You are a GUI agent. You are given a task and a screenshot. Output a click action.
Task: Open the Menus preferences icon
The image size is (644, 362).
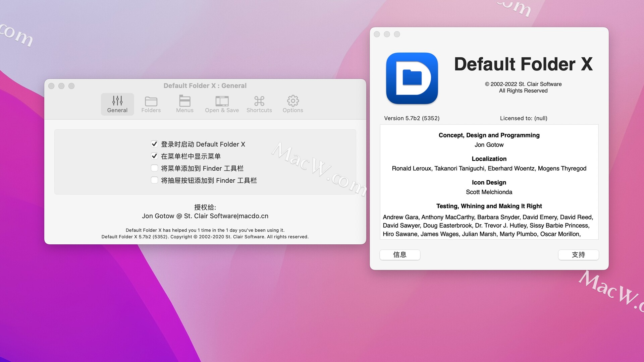185,101
